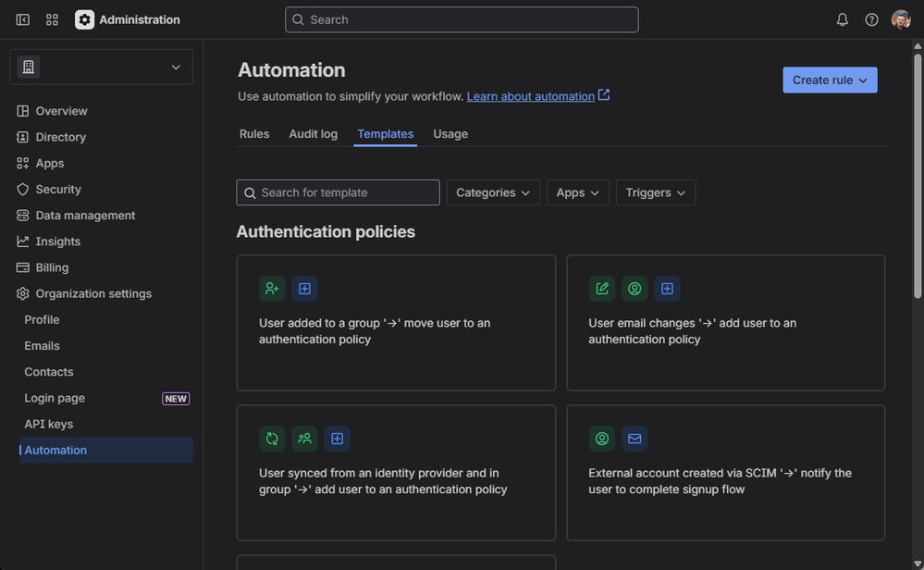Open the user profile avatar
Viewport: 924px width, 570px height.
[x=901, y=19]
